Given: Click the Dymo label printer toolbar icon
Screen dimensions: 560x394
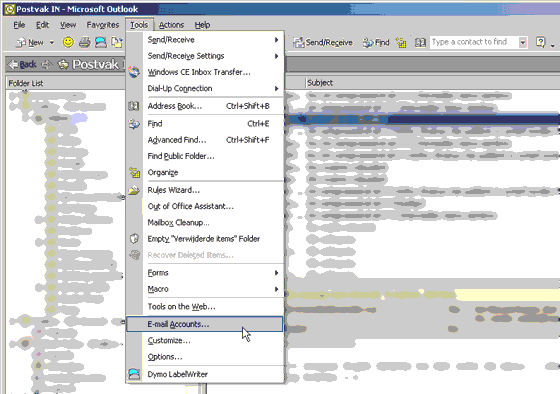Looking at the screenshot, I should (101, 43).
